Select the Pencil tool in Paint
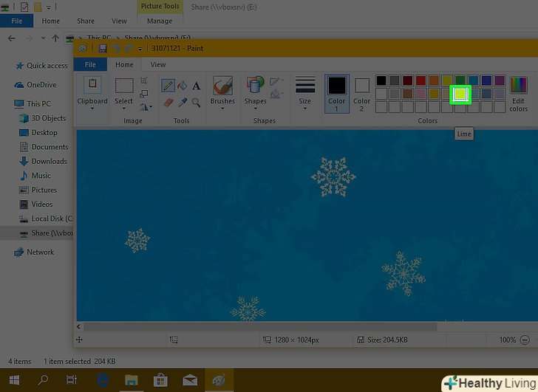The height and width of the screenshot is (392, 538). tap(168, 86)
